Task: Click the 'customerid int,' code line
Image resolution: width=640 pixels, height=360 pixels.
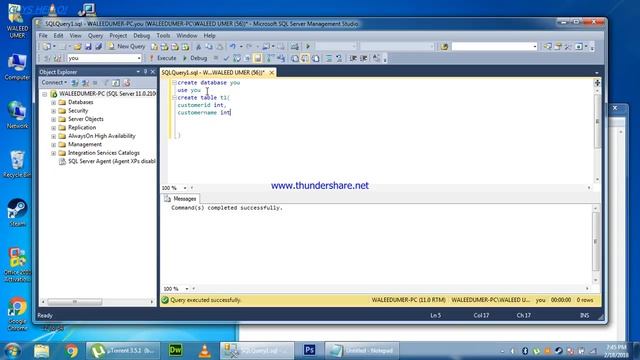Action: point(202,105)
